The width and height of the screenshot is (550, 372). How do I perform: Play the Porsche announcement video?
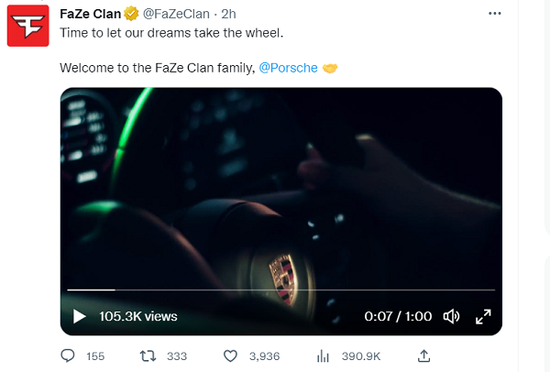click(79, 316)
